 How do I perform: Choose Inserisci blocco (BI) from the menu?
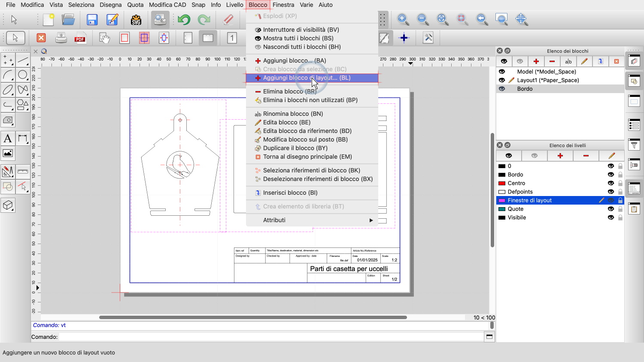290,193
